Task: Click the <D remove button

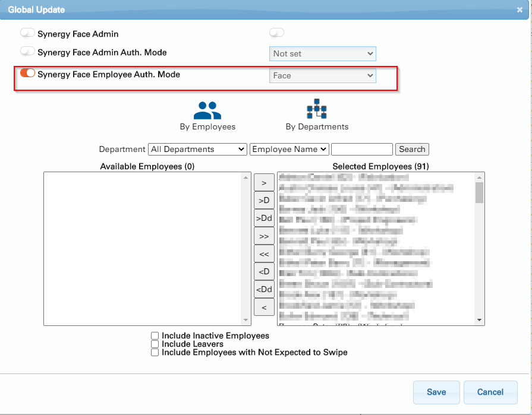Action: pyautogui.click(x=264, y=271)
